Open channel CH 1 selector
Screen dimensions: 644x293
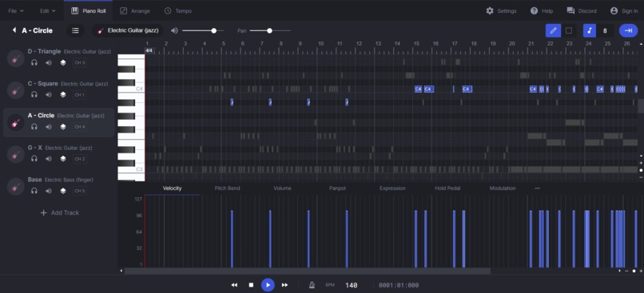[80, 95]
